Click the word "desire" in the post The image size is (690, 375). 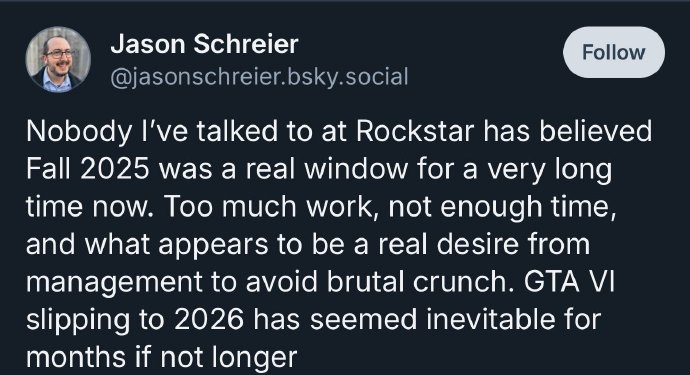pos(478,244)
